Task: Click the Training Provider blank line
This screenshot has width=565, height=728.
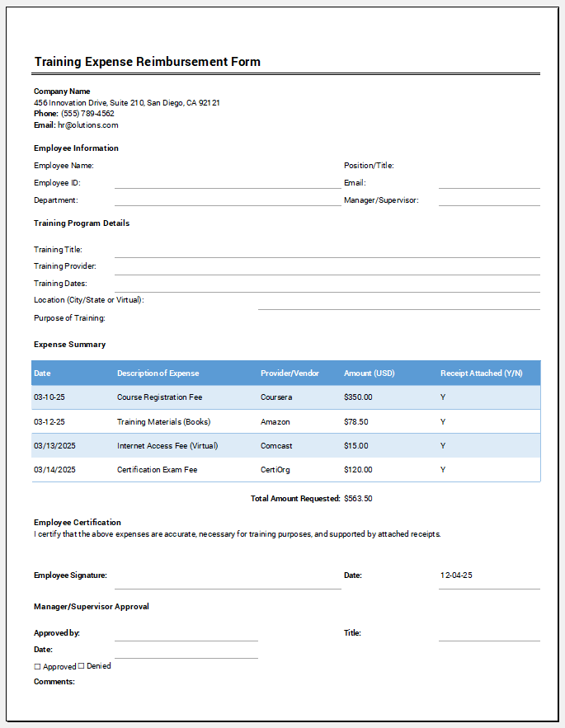Action: click(x=327, y=268)
